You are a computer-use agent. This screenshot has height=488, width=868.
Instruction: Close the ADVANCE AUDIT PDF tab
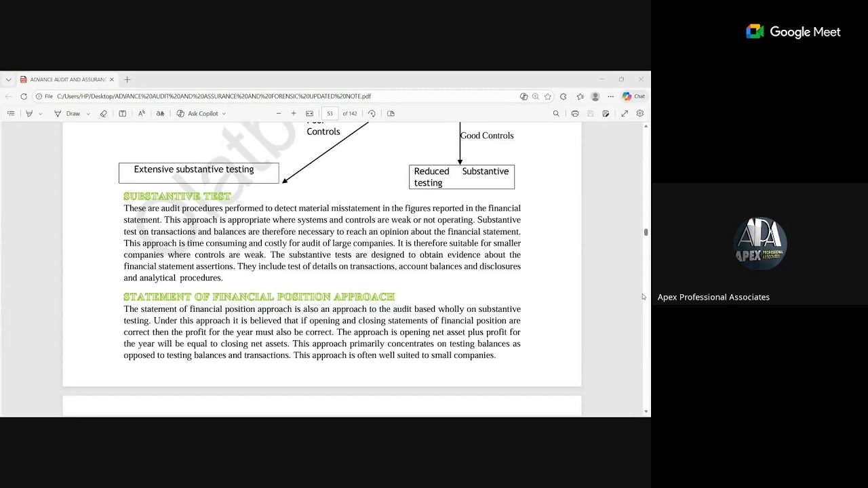[x=112, y=79]
